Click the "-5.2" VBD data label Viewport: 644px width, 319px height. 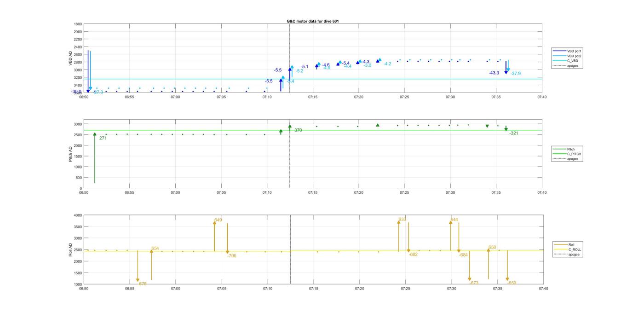click(299, 71)
